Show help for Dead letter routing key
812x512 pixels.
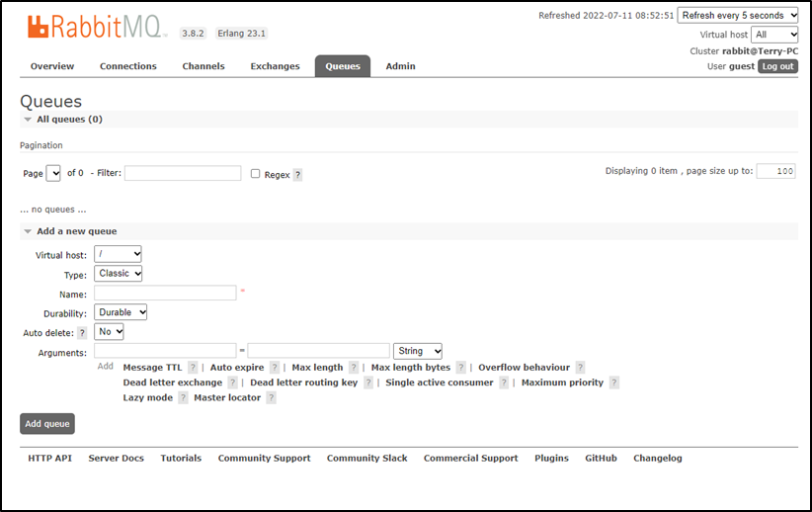click(x=368, y=383)
